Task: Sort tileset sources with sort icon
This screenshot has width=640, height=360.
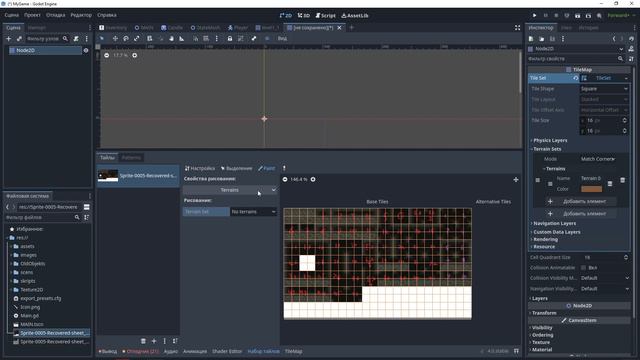Action: 175,341
